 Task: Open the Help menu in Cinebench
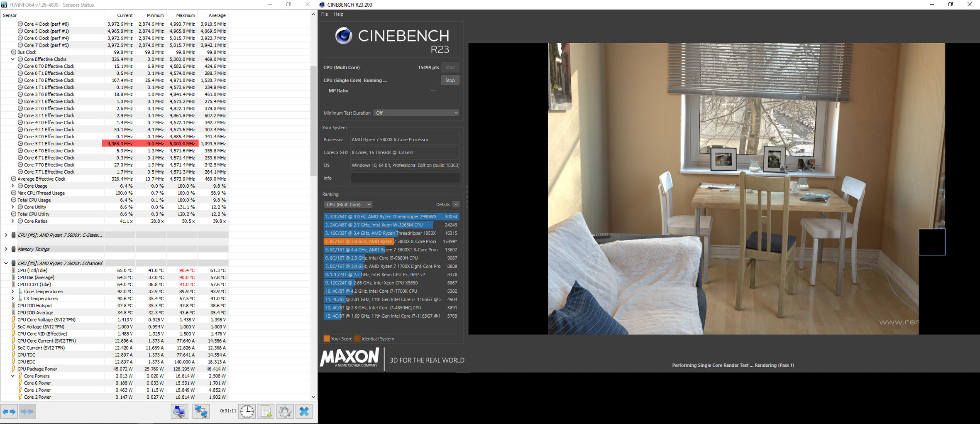[x=339, y=14]
